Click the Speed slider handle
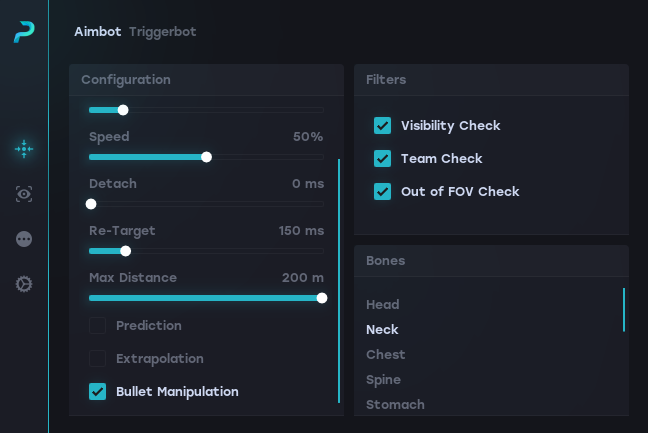The image size is (648, 433). pyautogui.click(x=206, y=157)
